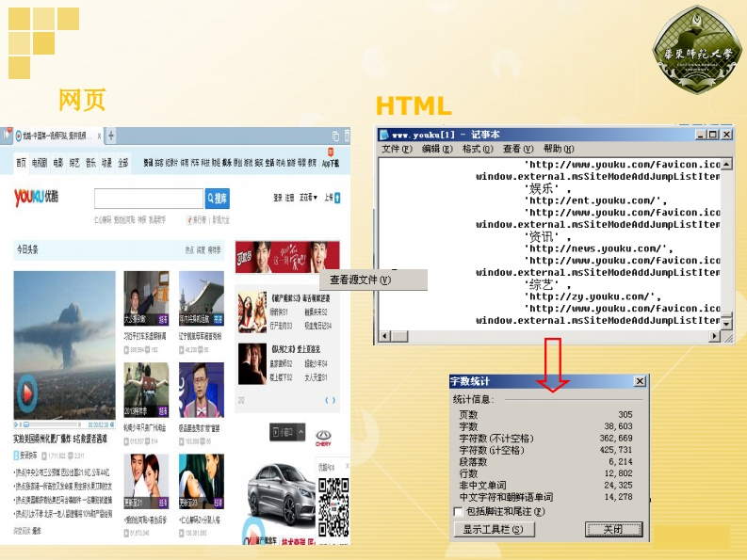Click the blue search button on Youku
Screen dimensions: 747x560
(x=218, y=199)
